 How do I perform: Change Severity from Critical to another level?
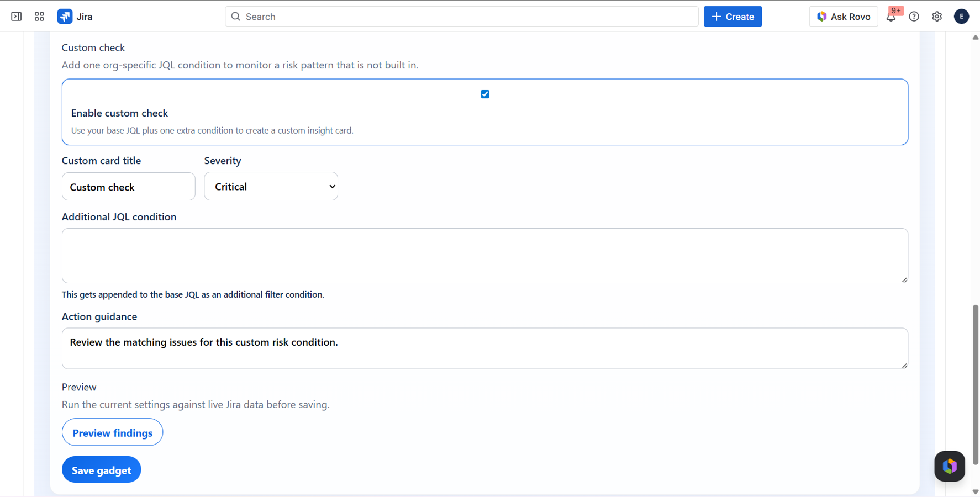coord(271,186)
